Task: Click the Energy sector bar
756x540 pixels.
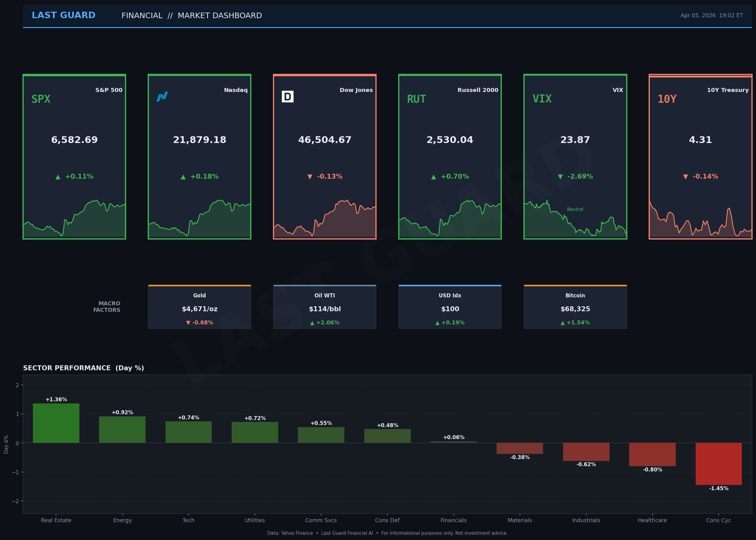Action: tap(122, 430)
